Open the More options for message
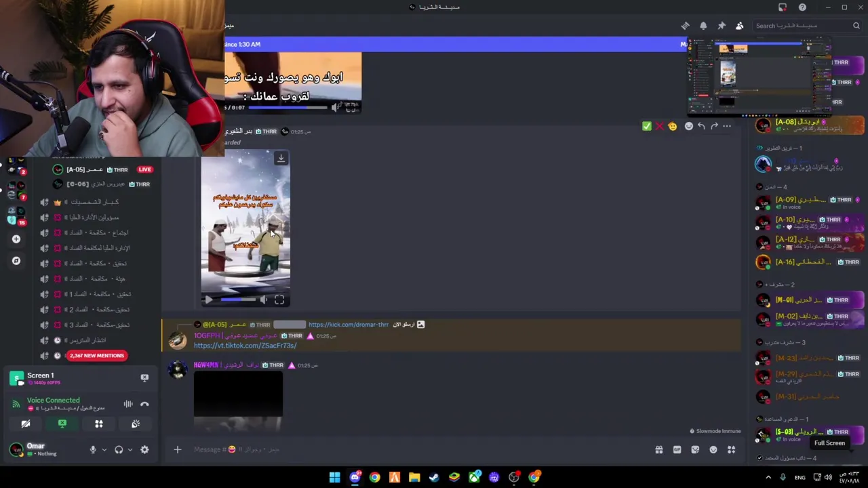The height and width of the screenshot is (488, 868). coord(727,126)
